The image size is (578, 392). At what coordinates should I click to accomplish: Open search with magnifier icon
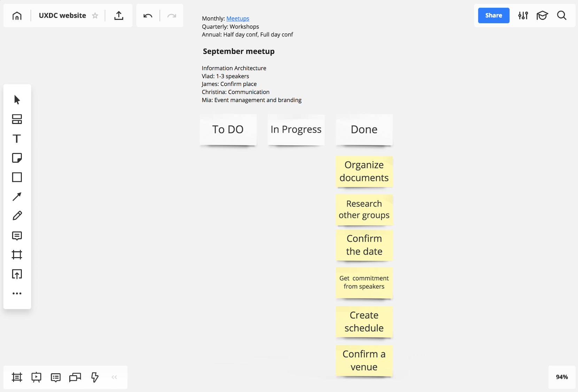coord(562,15)
